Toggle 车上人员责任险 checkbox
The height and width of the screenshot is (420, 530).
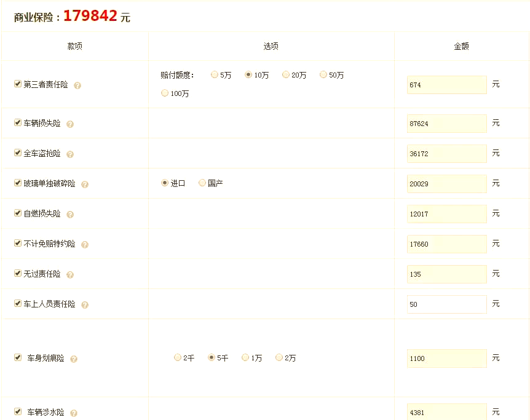pos(18,303)
